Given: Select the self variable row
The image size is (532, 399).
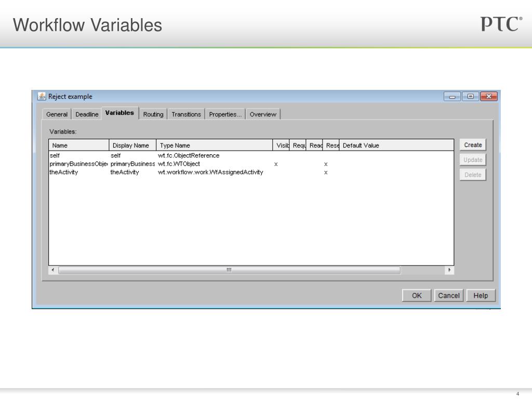Looking at the screenshot, I should point(251,155).
